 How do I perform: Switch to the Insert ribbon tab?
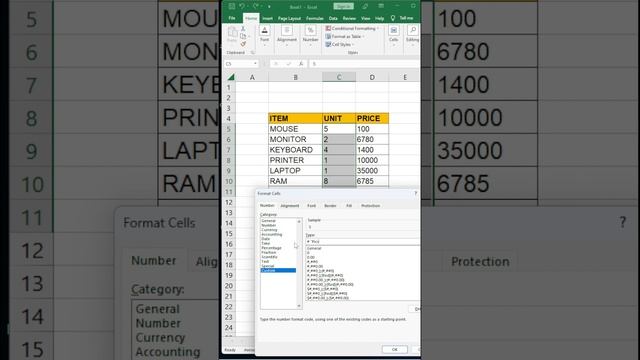(x=267, y=18)
